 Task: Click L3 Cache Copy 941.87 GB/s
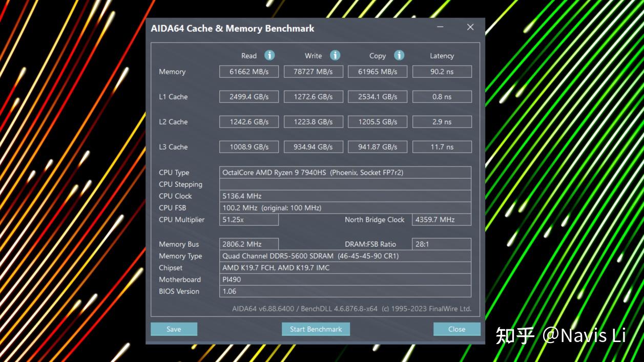[378, 147]
